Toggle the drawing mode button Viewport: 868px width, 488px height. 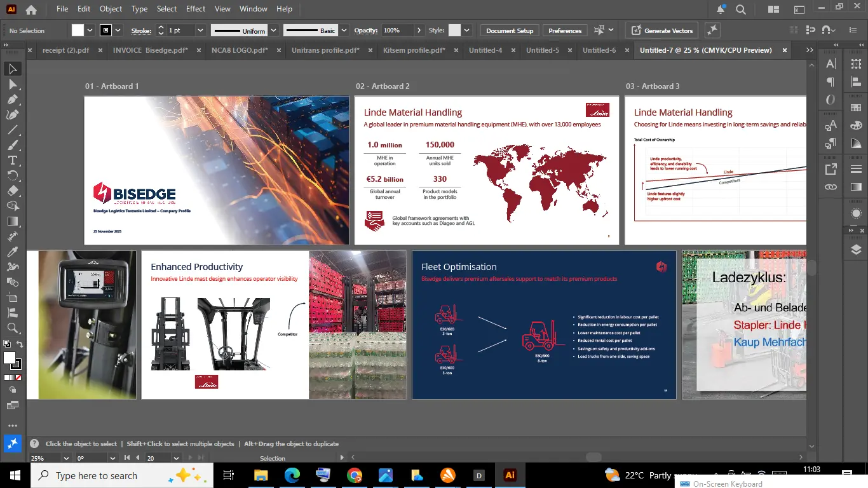[13, 390]
